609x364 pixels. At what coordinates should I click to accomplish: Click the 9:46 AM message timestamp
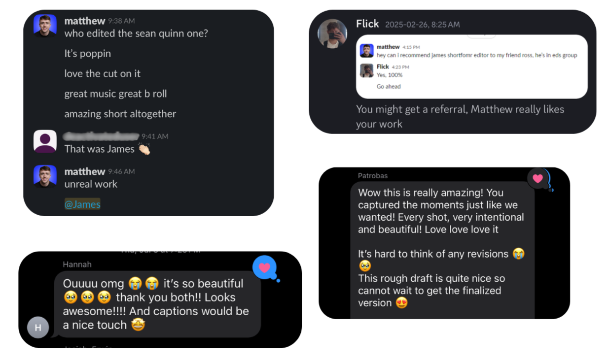coord(121,171)
